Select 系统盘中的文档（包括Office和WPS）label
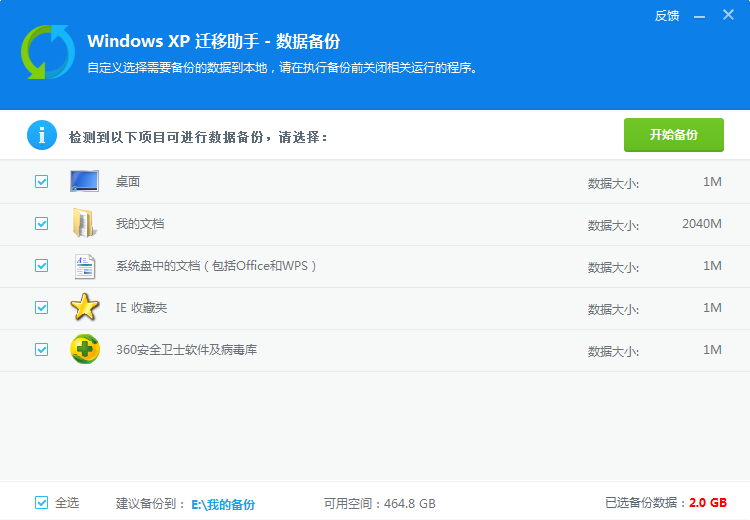The height and width of the screenshot is (520, 750). point(216,266)
